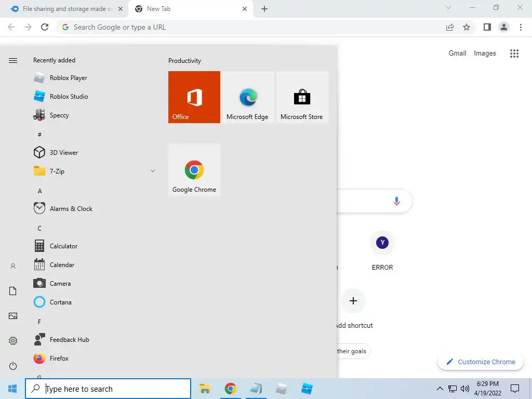This screenshot has width=532, height=399.
Task: Open the user account icon in Start sidebar
Action: pos(13,266)
